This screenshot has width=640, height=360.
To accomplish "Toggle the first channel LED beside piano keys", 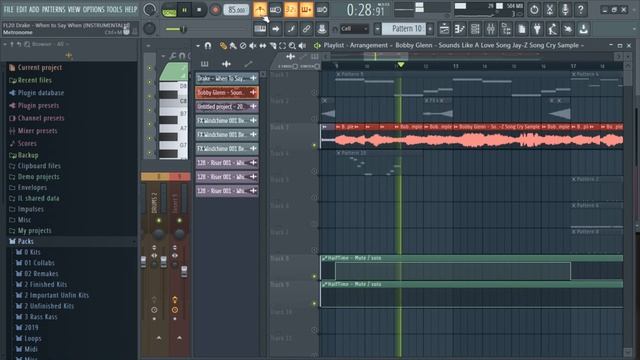I will tap(149, 68).
